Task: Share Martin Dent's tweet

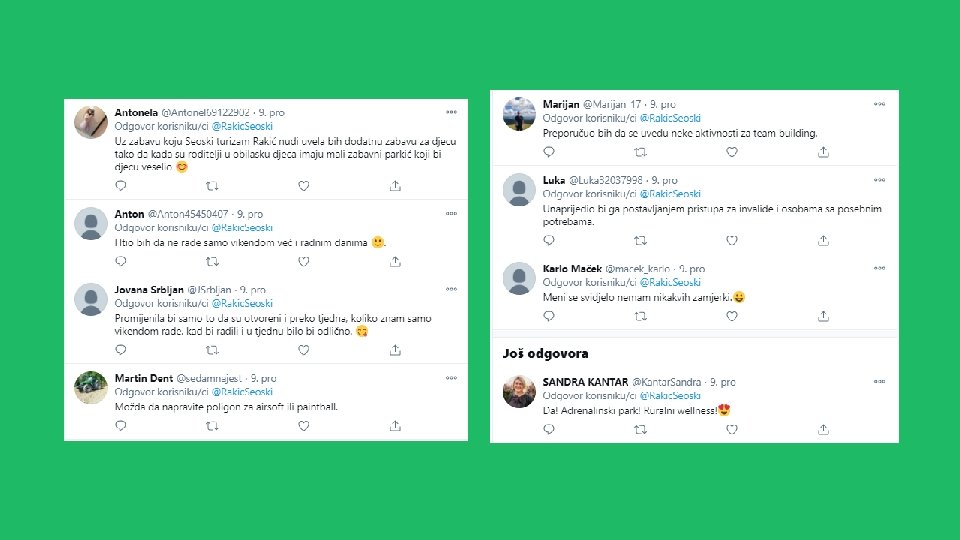Action: (396, 426)
